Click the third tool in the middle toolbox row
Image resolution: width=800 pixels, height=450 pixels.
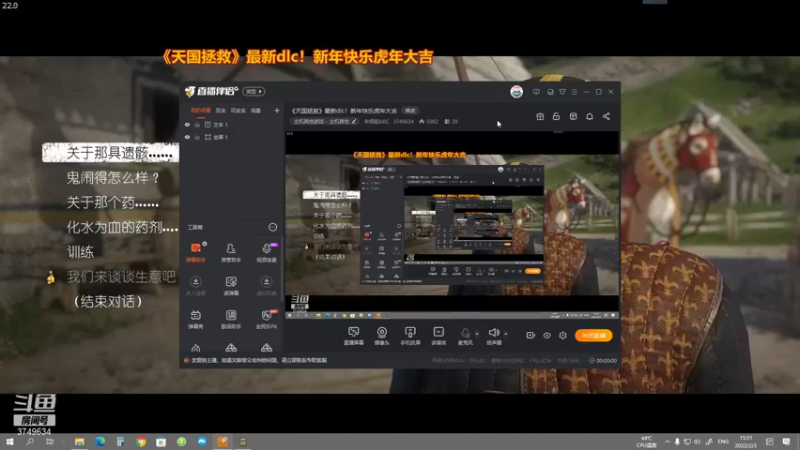coord(266,286)
